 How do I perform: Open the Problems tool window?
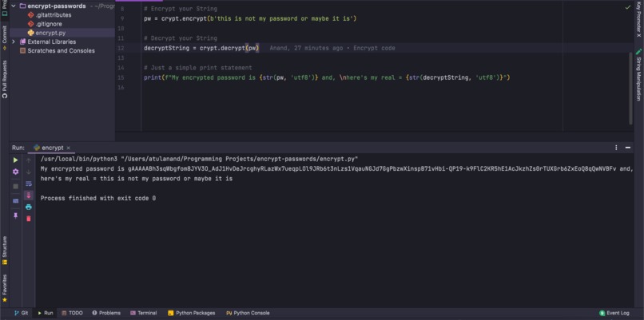[106, 313]
